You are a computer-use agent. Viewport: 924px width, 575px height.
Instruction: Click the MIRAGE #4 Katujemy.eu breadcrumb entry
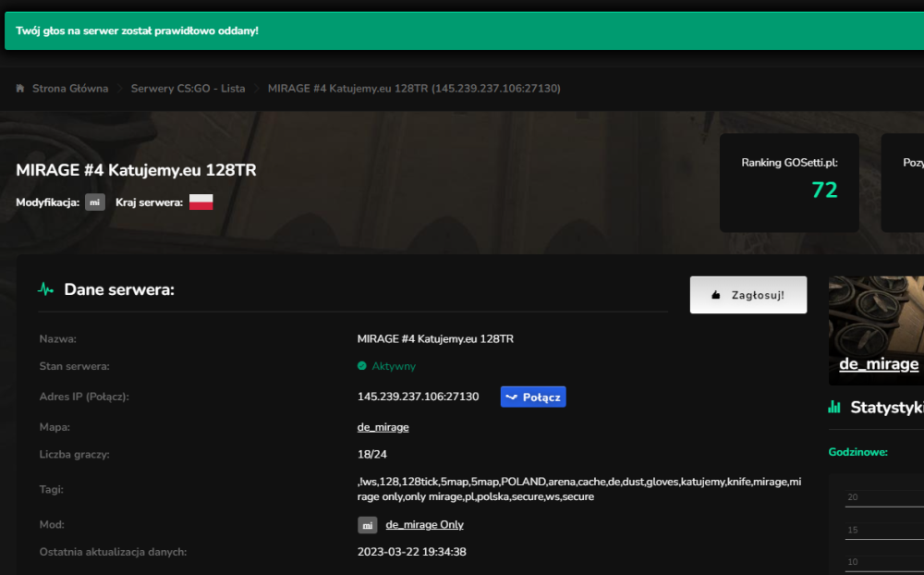pyautogui.click(x=414, y=89)
